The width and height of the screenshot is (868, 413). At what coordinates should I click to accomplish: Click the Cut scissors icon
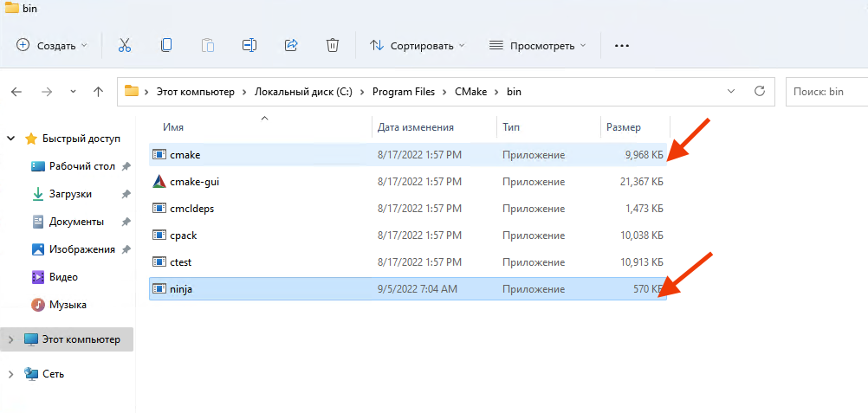pyautogui.click(x=125, y=45)
